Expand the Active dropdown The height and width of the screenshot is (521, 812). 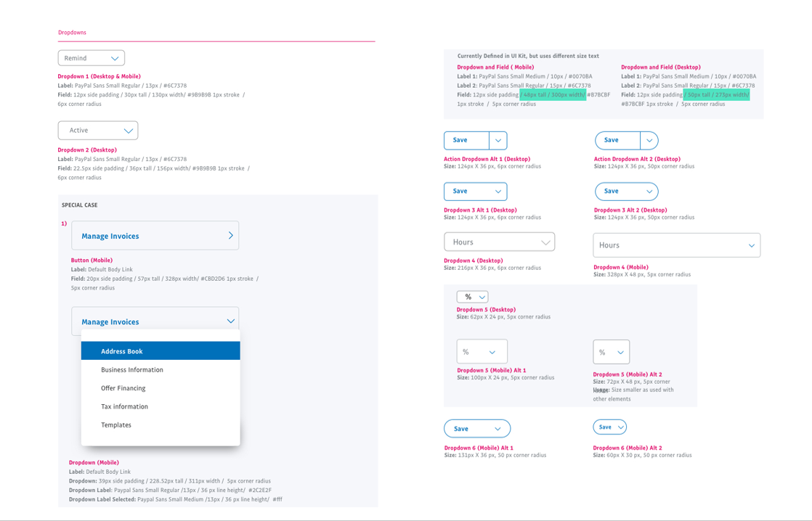98,131
